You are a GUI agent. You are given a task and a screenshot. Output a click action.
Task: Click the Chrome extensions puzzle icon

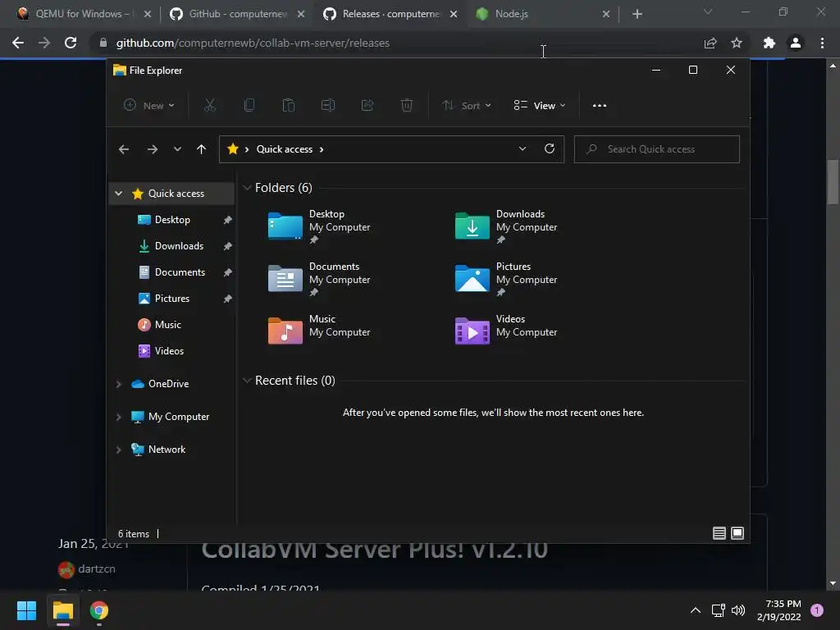click(769, 43)
